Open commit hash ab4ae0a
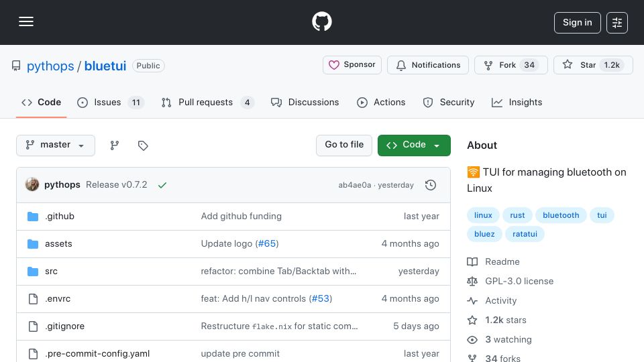 coord(354,185)
